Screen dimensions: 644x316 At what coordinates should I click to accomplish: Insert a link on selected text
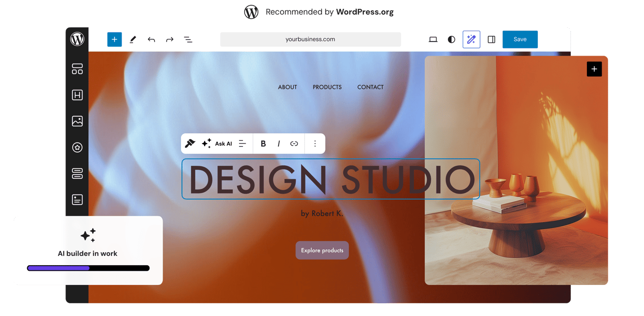pos(294,144)
